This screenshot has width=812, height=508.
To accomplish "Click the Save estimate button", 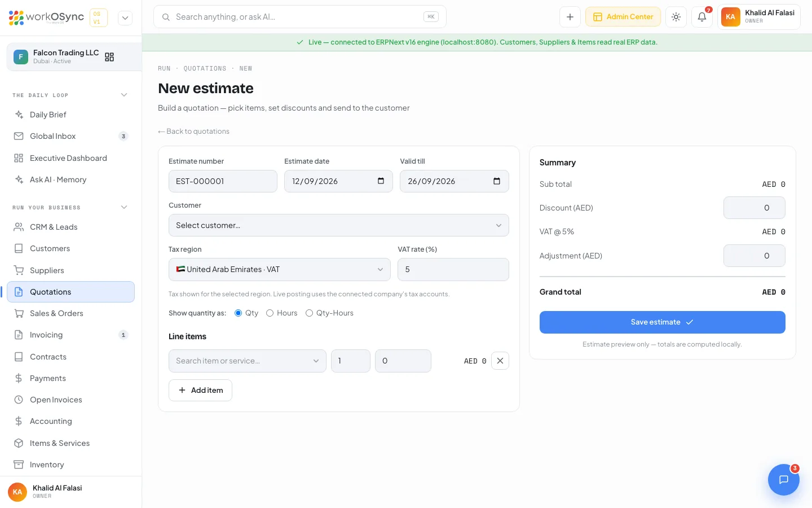I will tap(663, 322).
